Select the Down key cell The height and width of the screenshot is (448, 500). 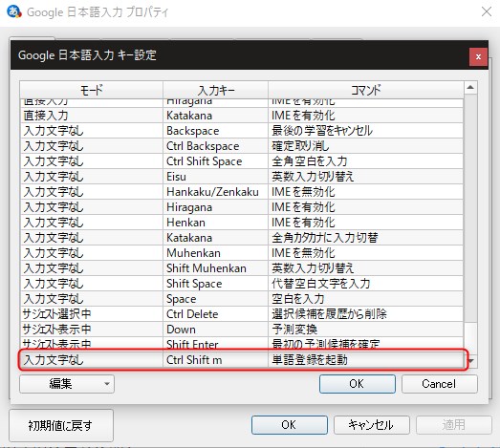click(215, 330)
